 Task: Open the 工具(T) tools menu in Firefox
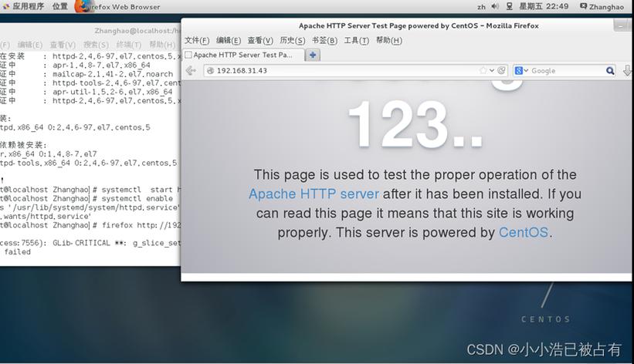(356, 40)
